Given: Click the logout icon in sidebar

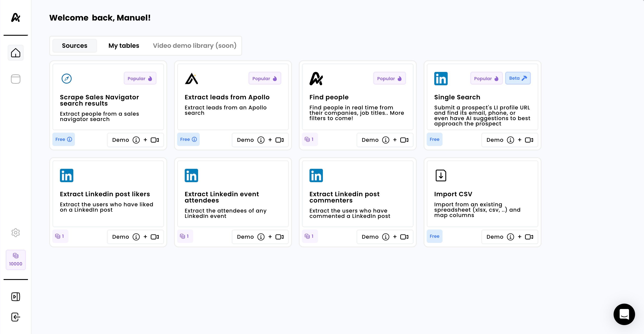Looking at the screenshot, I should 15,317.
